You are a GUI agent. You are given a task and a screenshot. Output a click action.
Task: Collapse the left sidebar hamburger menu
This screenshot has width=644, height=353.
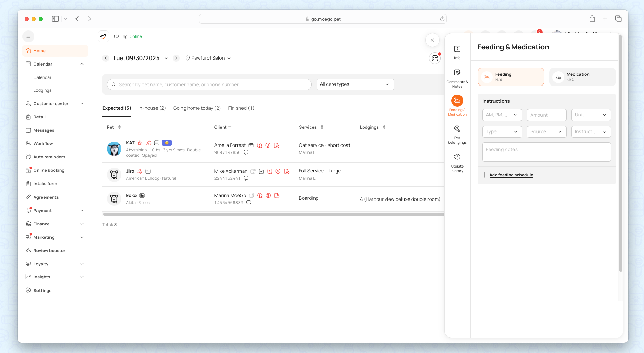pos(28,36)
